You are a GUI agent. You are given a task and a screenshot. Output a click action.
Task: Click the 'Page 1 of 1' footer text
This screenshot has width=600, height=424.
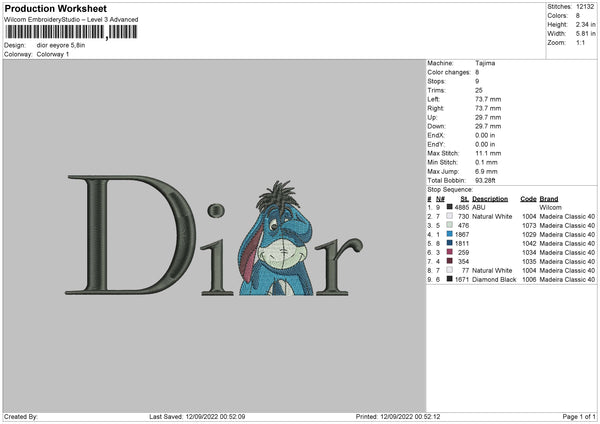coord(579,417)
